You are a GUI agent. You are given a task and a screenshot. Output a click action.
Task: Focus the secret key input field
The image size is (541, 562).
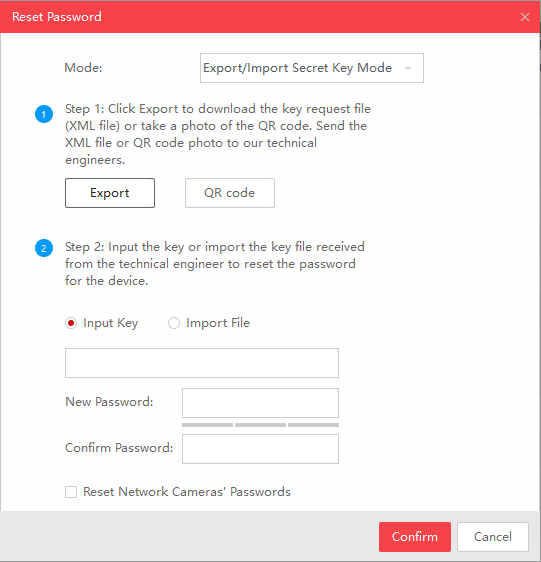(x=202, y=363)
